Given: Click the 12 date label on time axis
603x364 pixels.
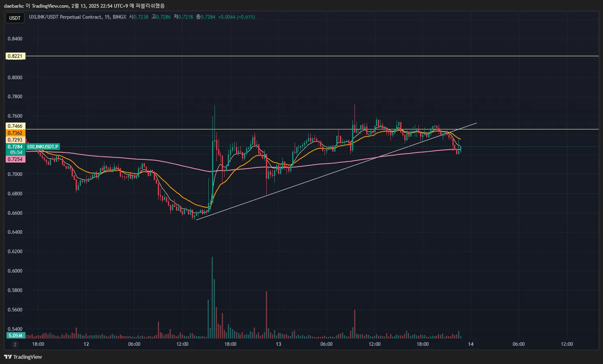Looking at the screenshot, I should click(x=86, y=344).
